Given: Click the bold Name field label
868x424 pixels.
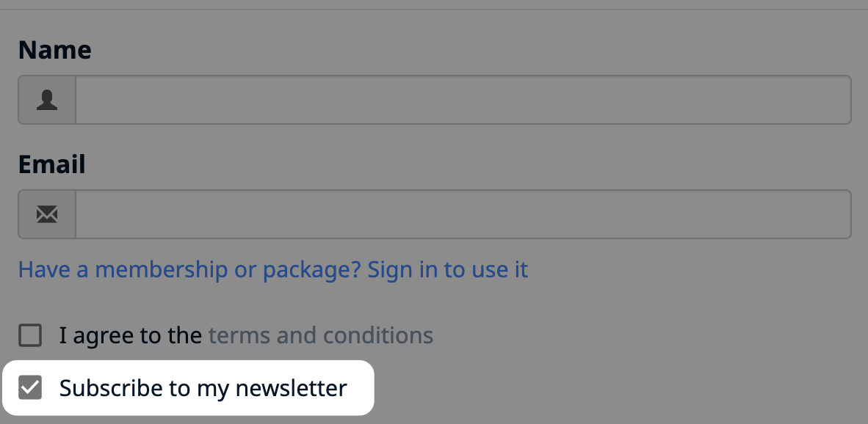Looking at the screenshot, I should click(x=55, y=50).
